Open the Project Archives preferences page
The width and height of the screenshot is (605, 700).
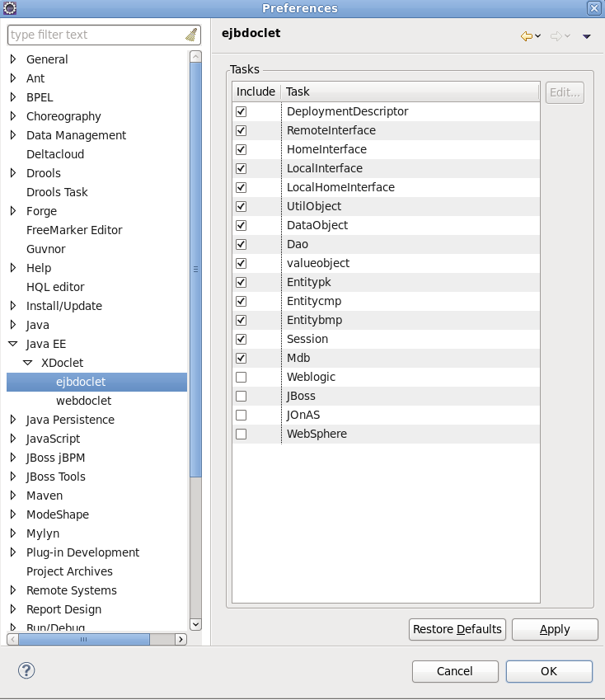69,571
